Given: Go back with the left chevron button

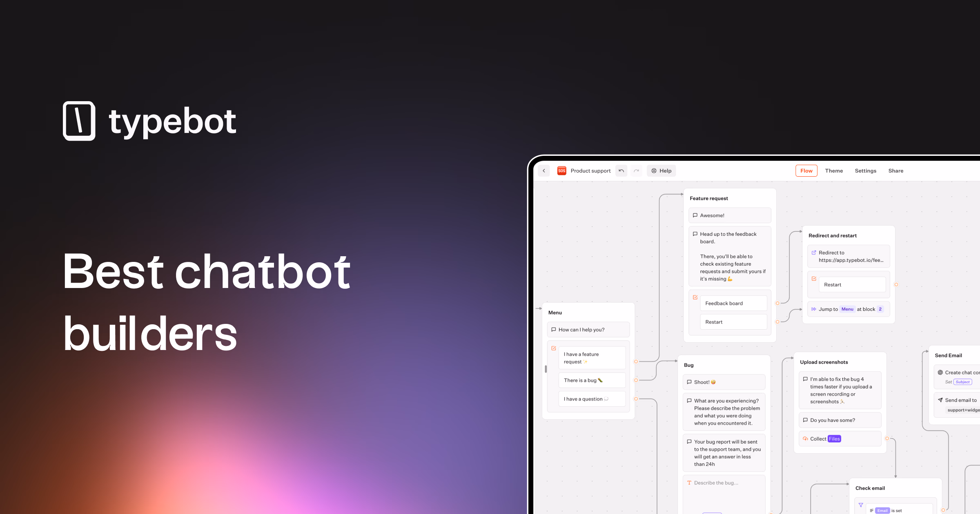Looking at the screenshot, I should click(x=544, y=171).
